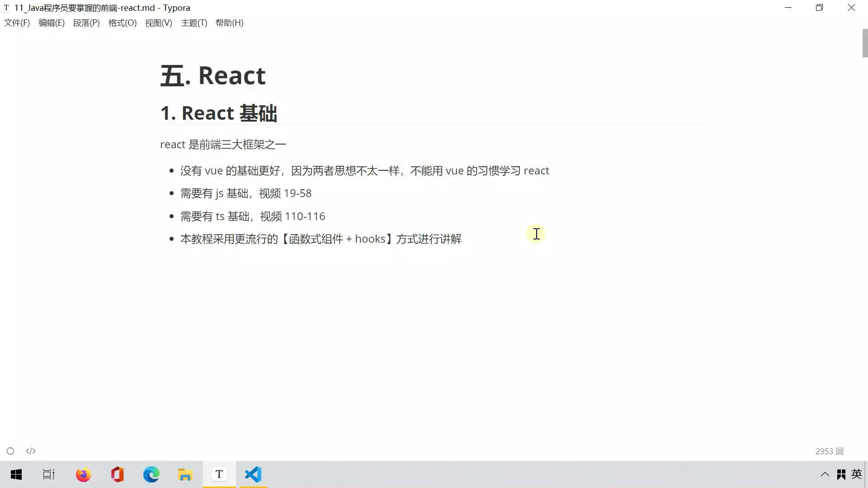The height and width of the screenshot is (488, 868).
Task: Click the input method grid icon in tray
Action: point(841,474)
